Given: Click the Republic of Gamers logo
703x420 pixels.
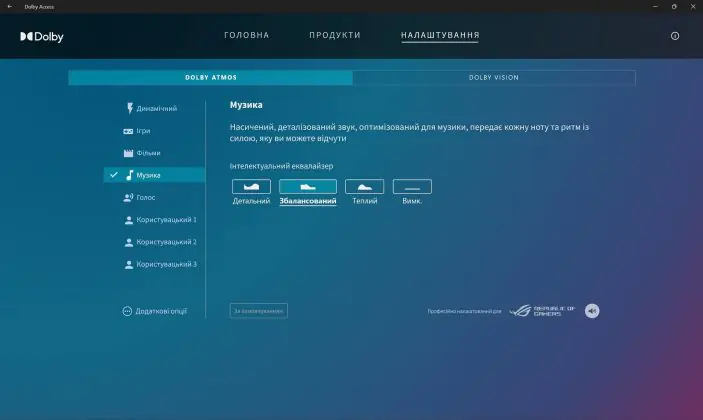Looking at the screenshot, I should click(542, 311).
